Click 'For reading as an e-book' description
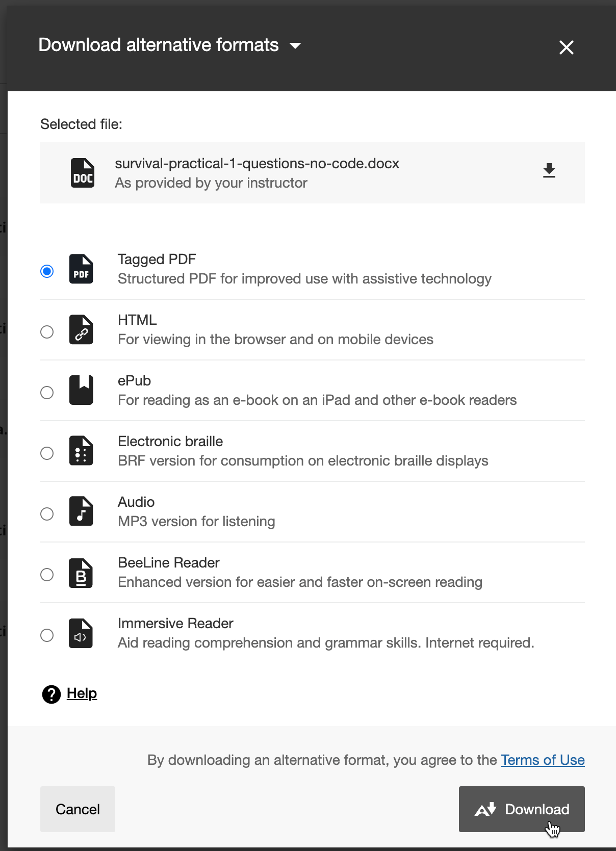Viewport: 616px width, 851px height. click(x=317, y=400)
